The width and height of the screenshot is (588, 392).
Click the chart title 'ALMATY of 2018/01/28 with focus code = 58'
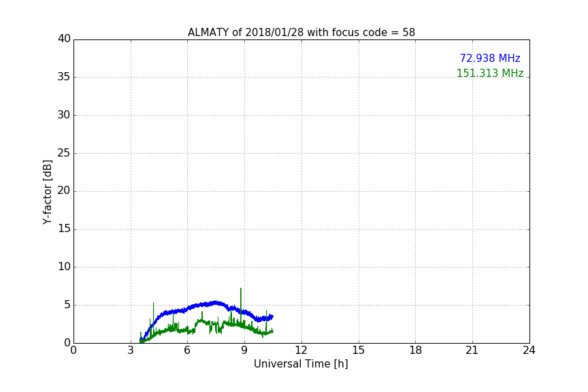coord(301,33)
